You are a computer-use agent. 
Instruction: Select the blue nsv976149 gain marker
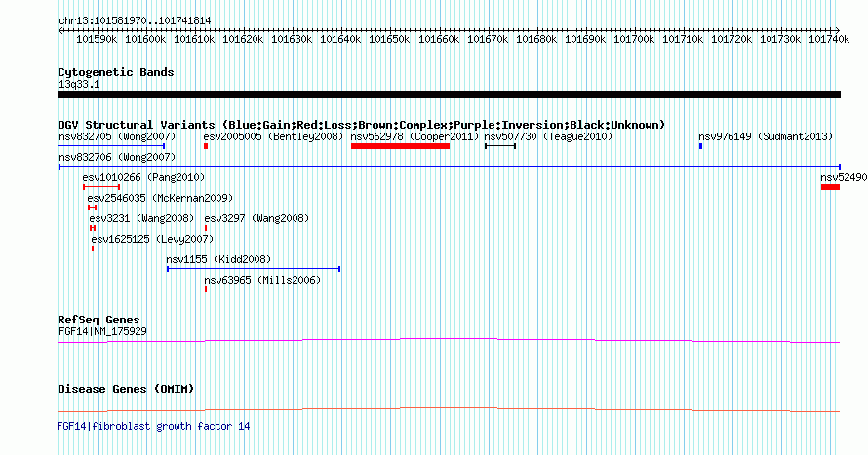[701, 146]
